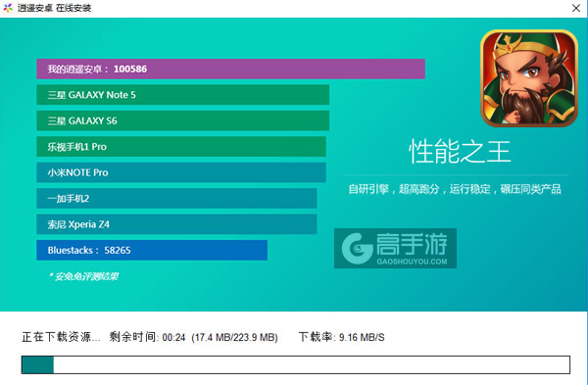This screenshot has height=385, width=588.
Task: Click the 安兔兔评测结果 footnote
Action: [x=84, y=276]
